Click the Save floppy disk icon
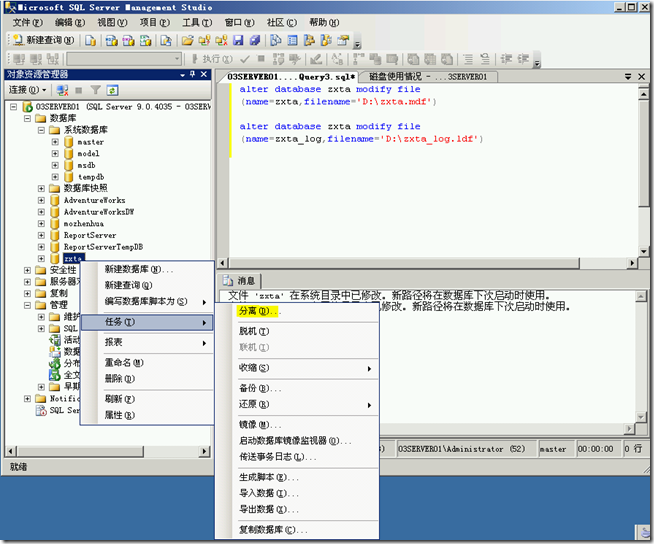The height and width of the screenshot is (544, 654). pyautogui.click(x=238, y=40)
